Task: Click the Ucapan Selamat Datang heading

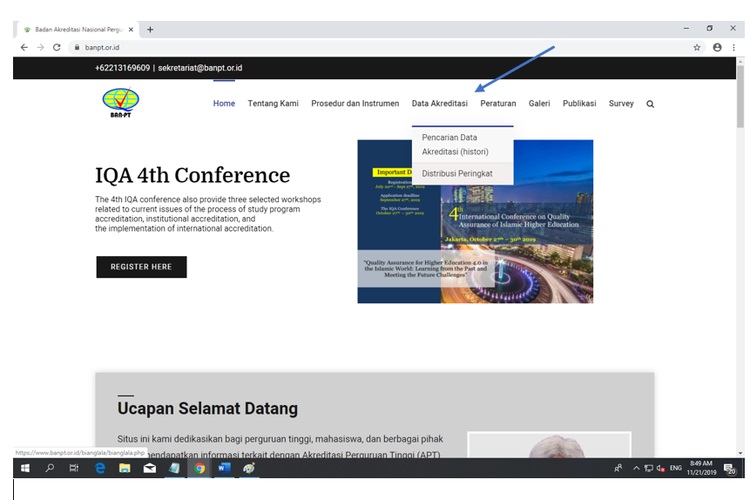Action: tap(208, 408)
